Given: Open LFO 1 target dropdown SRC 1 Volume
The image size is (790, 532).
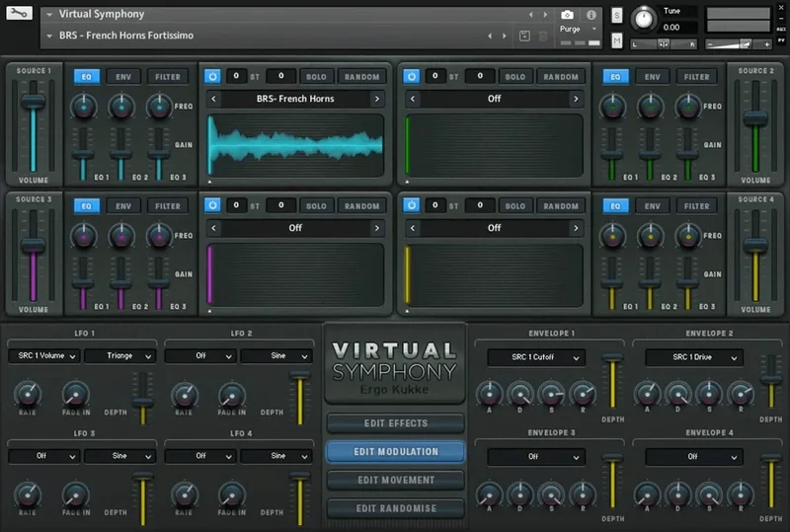Looking at the screenshot, I should coord(43,356).
